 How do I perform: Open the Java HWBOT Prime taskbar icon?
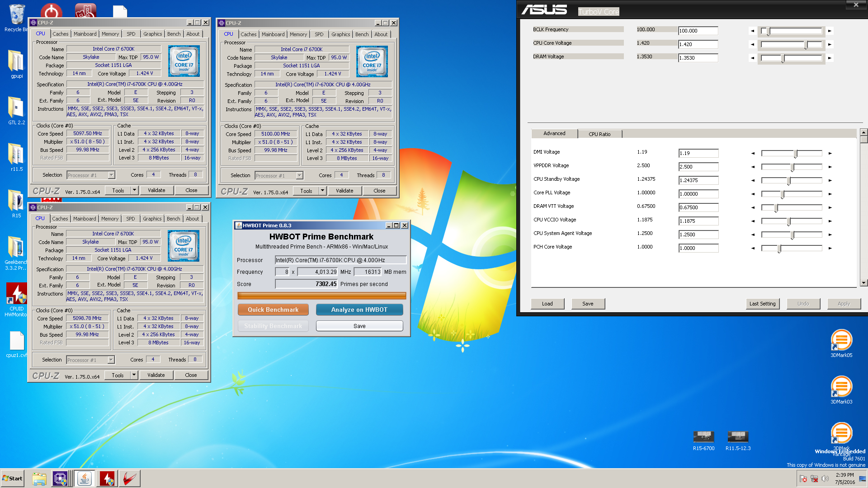pos(84,479)
